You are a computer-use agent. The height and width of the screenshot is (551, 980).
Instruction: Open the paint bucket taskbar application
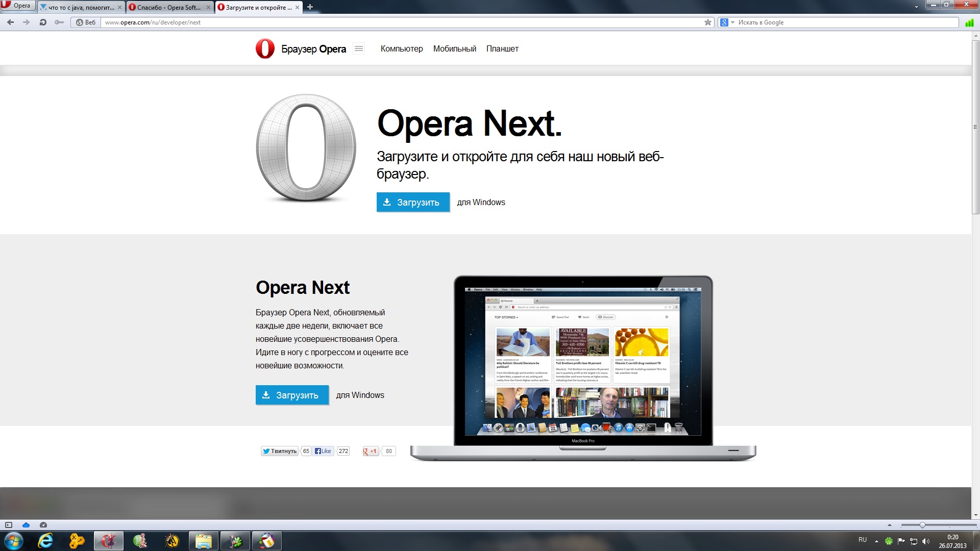267,541
